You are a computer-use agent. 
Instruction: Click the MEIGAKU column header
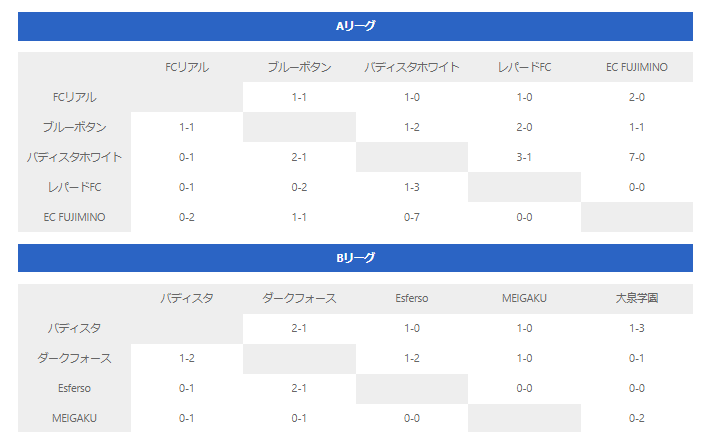(x=524, y=299)
